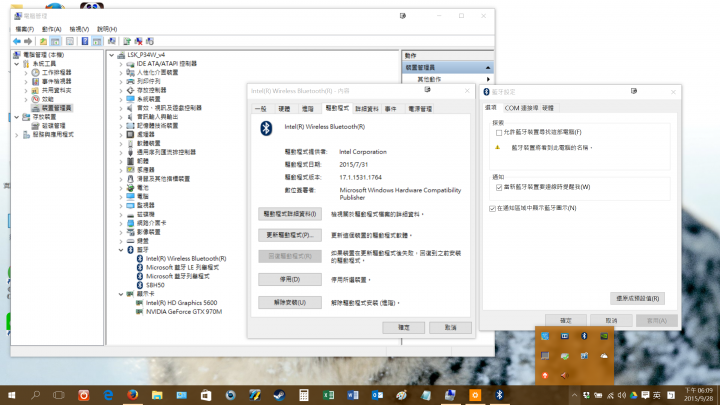
Task: Check 允許藍牙裝置尋找這部電腦(F) checkbox
Action: point(499,133)
